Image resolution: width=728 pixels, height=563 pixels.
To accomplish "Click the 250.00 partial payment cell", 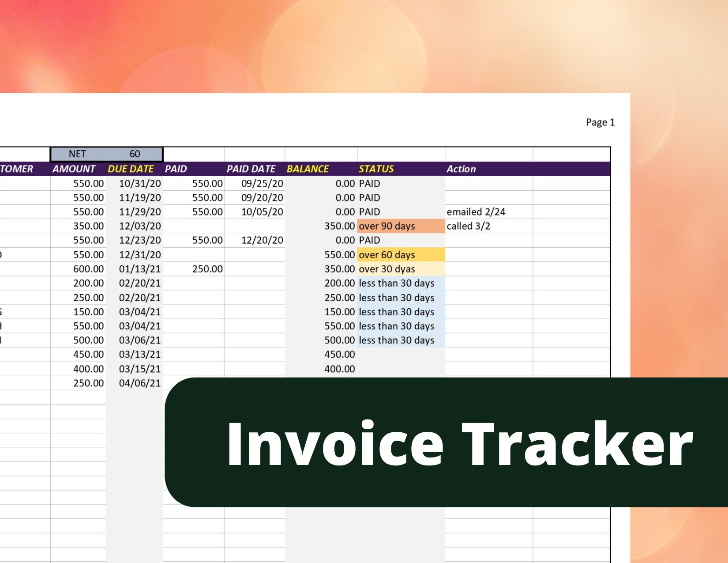I will pyautogui.click(x=207, y=268).
